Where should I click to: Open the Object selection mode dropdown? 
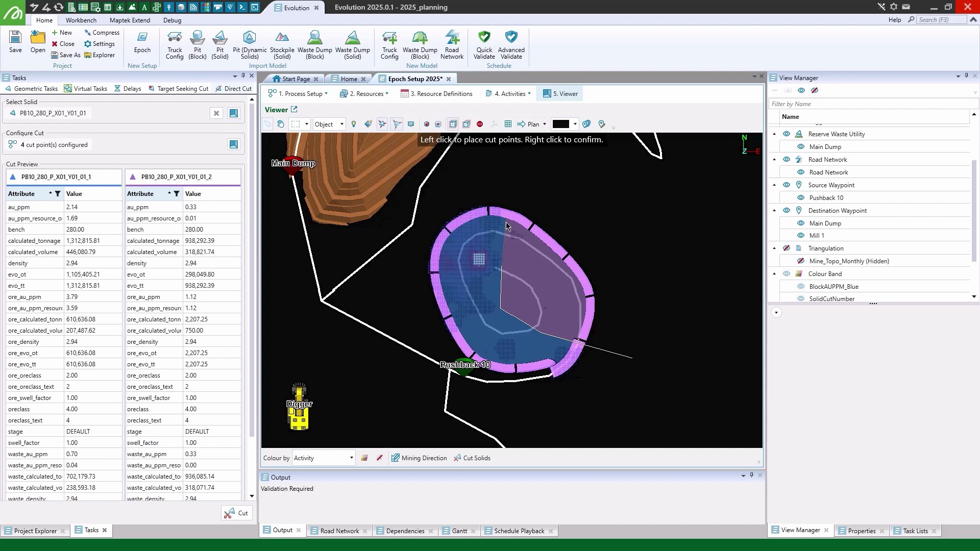(x=329, y=124)
